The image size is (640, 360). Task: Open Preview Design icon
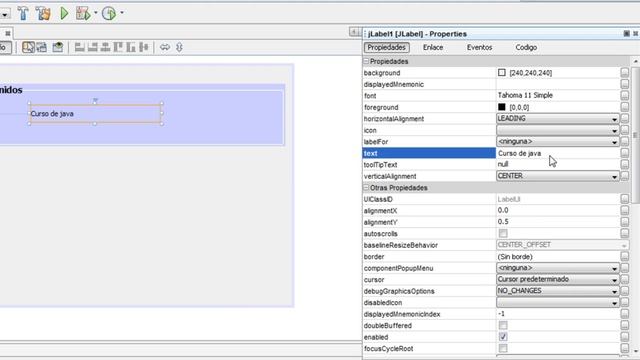[58, 47]
